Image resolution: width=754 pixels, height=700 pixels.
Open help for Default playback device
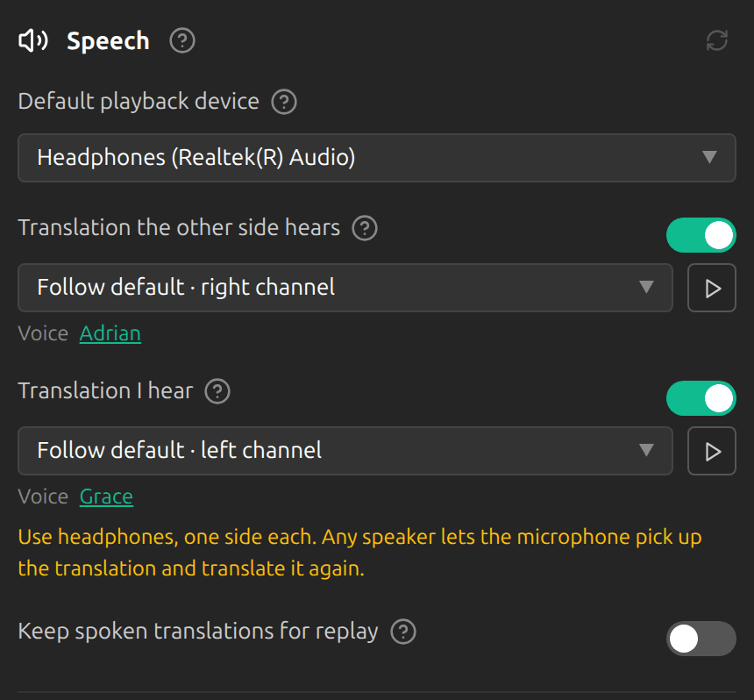[284, 102]
